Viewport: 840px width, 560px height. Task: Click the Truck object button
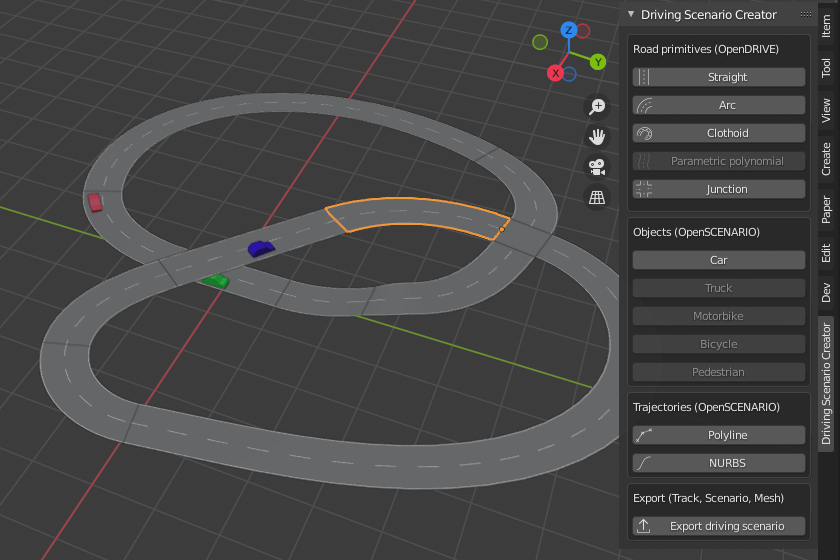(718, 288)
